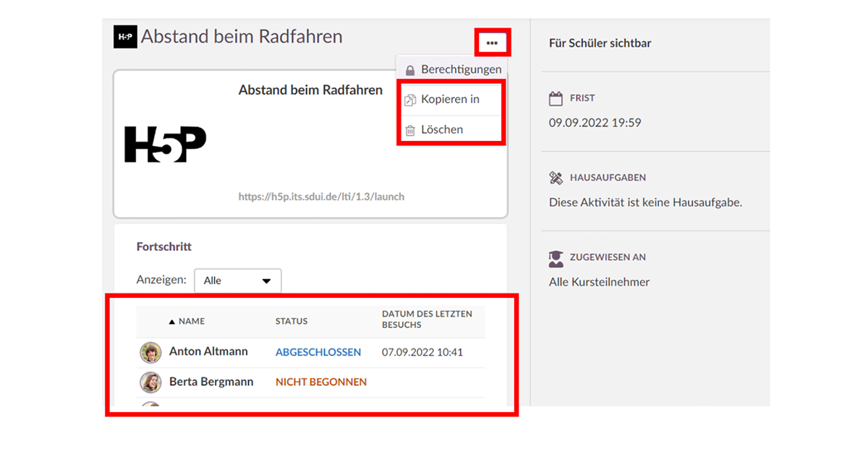Open the Anzeigen filter dropdown
The image size is (868, 454).
[237, 280]
